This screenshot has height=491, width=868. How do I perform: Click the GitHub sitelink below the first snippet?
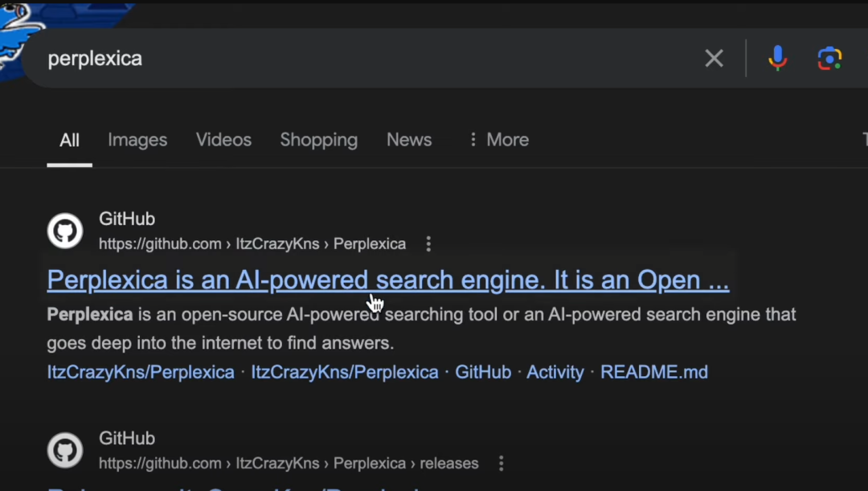coord(483,372)
